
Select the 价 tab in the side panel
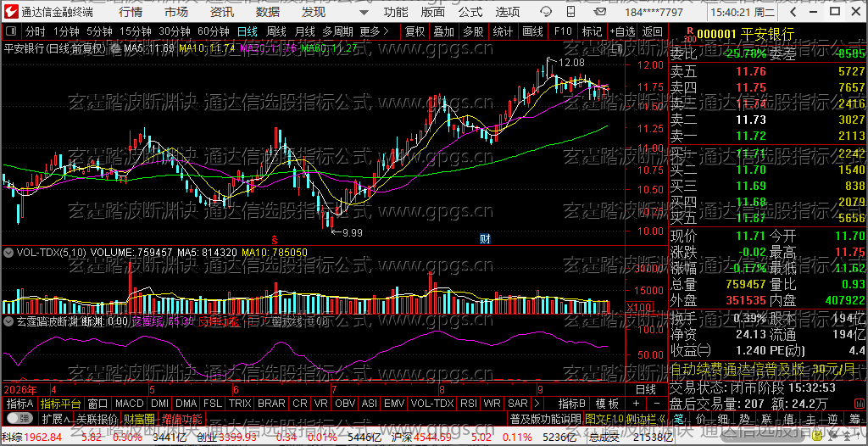pyautogui.click(x=701, y=418)
